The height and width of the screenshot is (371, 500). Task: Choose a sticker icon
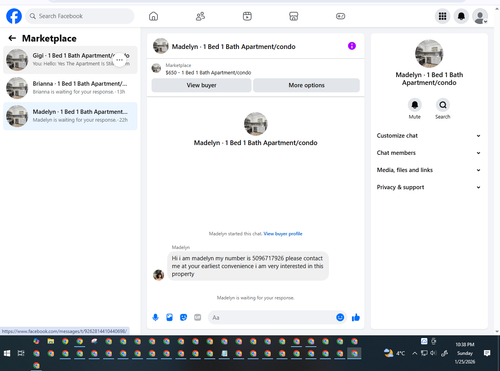coord(183,317)
